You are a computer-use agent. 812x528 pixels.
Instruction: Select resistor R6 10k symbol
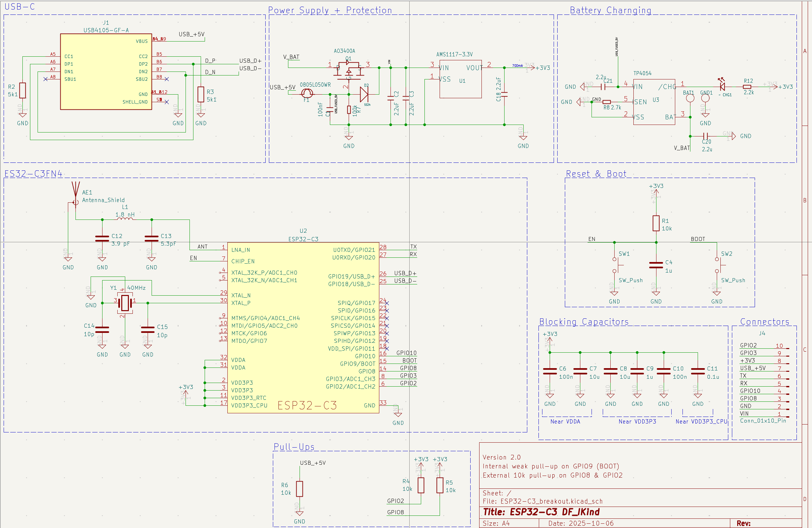[299, 489]
